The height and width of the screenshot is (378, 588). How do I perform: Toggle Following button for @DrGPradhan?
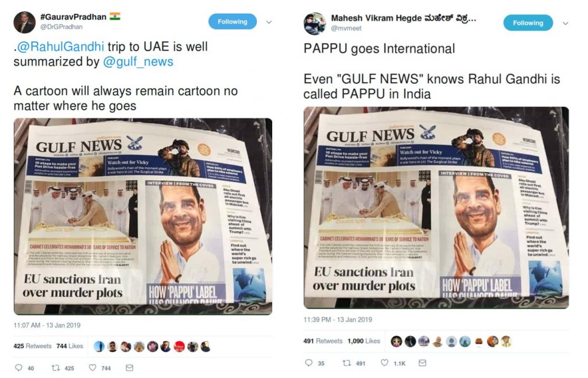(x=233, y=22)
